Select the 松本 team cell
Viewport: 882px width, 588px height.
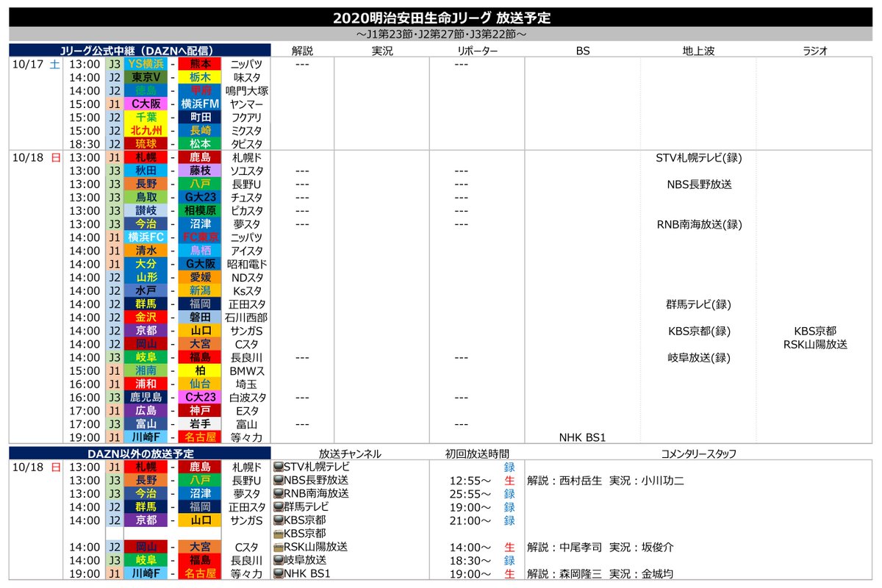[200, 144]
